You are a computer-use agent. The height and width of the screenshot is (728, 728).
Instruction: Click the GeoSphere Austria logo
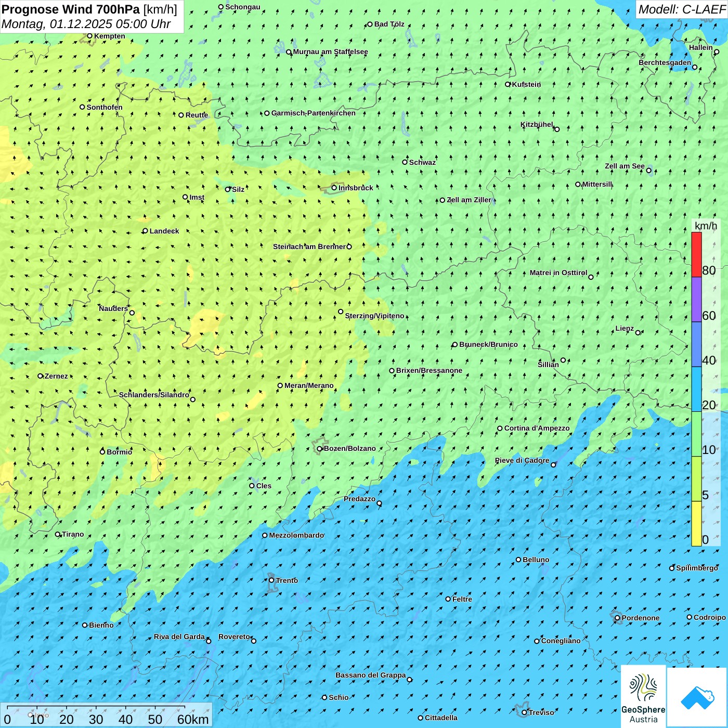643,696
